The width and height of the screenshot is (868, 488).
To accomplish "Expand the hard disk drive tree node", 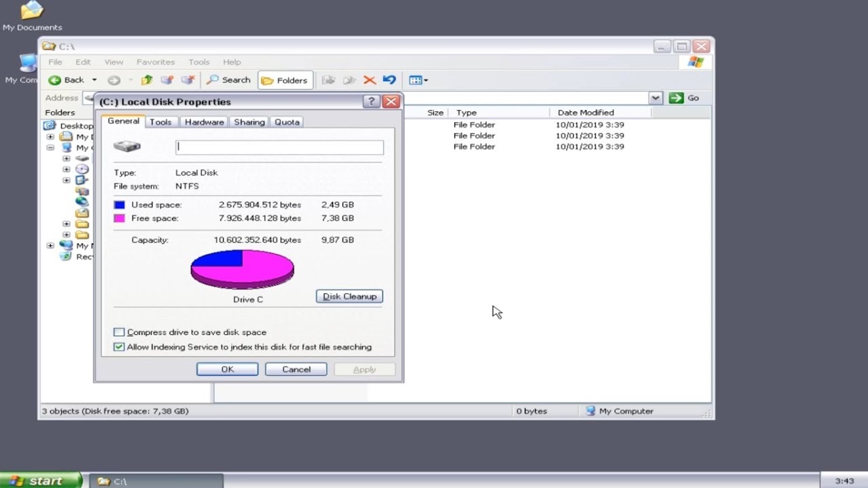I will [x=66, y=159].
